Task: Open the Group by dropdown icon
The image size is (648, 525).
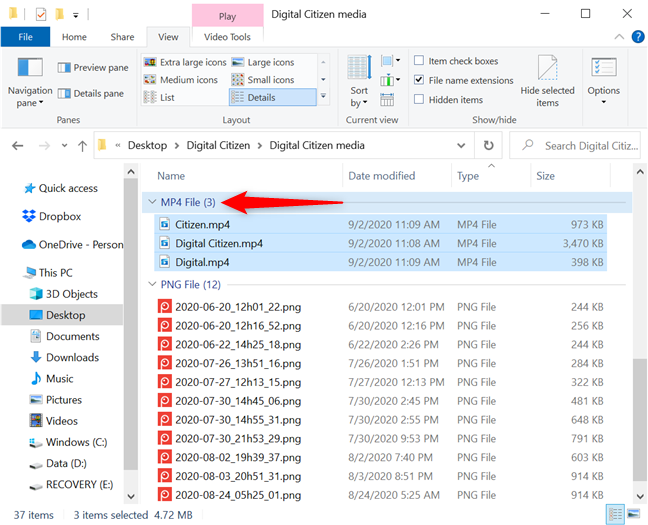Action: pyautogui.click(x=391, y=61)
